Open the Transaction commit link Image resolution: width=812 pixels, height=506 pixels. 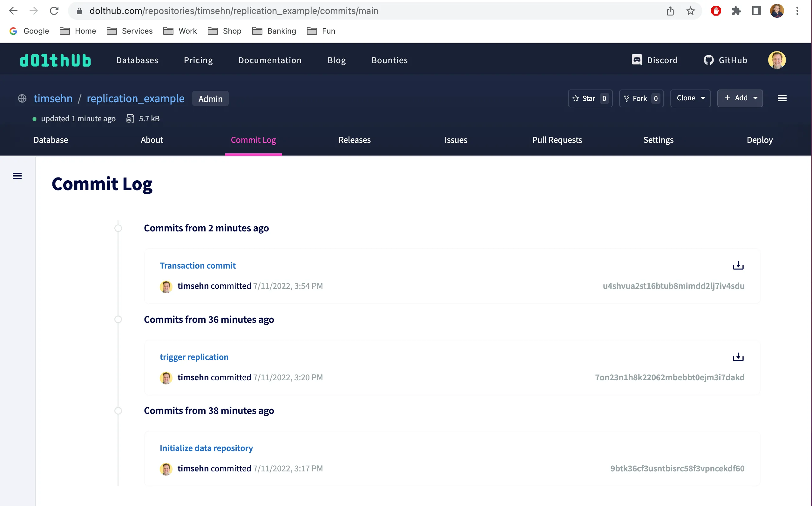(198, 265)
